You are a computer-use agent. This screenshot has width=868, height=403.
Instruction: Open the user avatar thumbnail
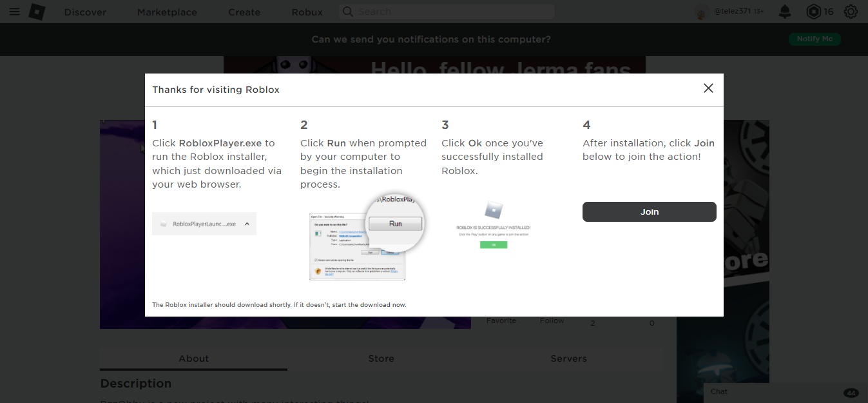(702, 12)
